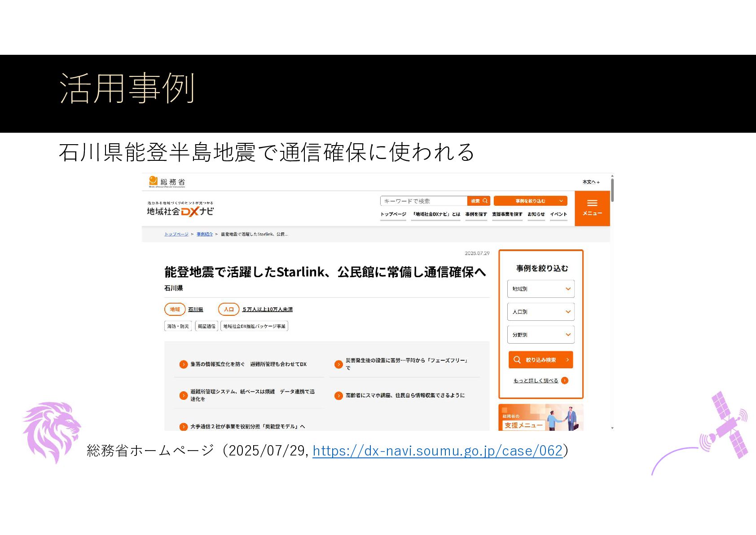Expand the orange 事例を絞り込む header dropdown

point(531,201)
